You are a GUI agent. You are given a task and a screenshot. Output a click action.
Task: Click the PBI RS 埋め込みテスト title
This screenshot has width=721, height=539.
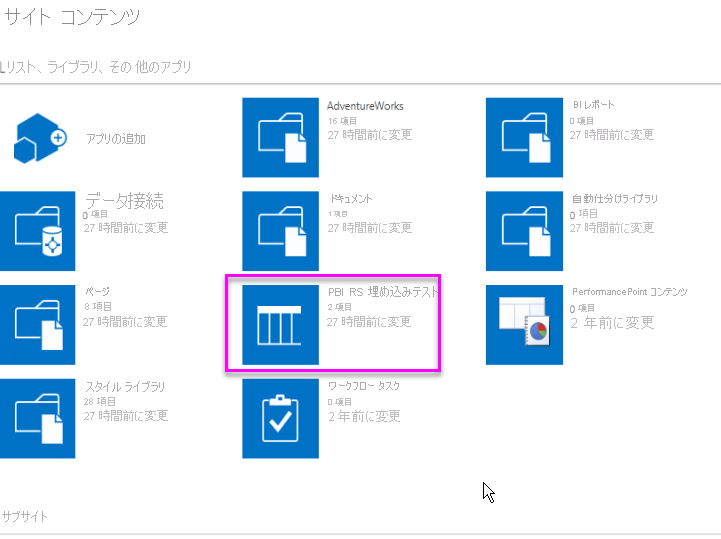(x=383, y=292)
